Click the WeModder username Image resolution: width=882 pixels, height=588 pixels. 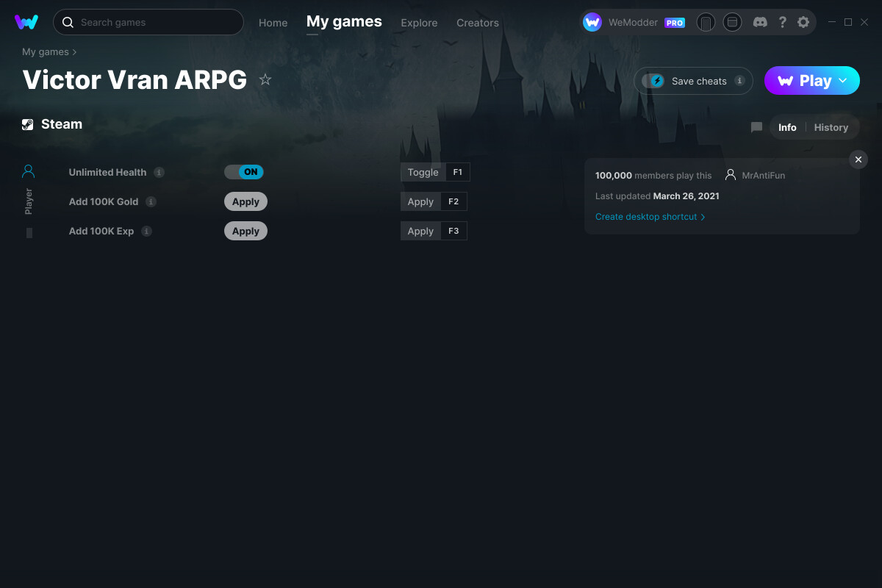pyautogui.click(x=634, y=23)
